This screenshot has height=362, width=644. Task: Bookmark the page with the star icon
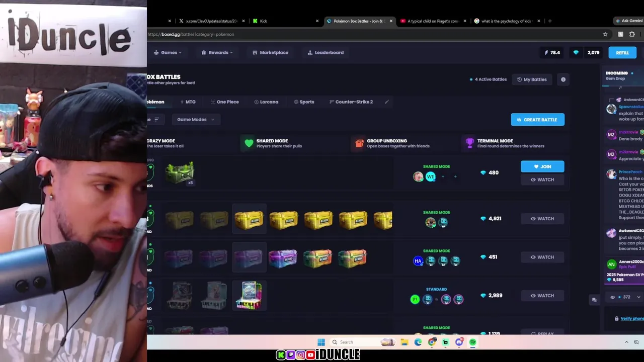605,34
